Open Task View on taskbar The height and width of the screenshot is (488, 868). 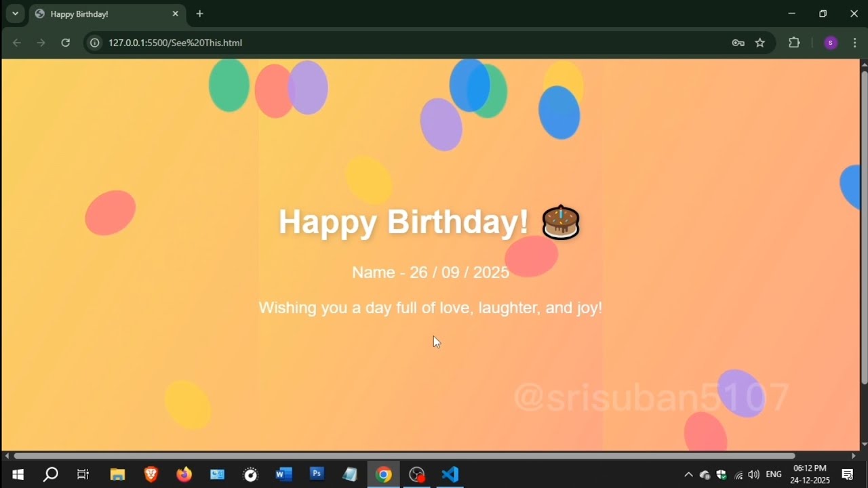(x=83, y=474)
